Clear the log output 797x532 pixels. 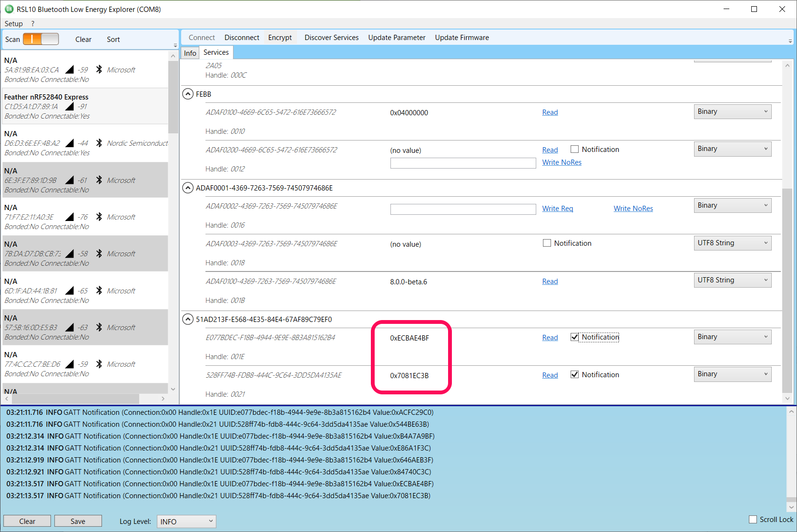pyautogui.click(x=27, y=522)
